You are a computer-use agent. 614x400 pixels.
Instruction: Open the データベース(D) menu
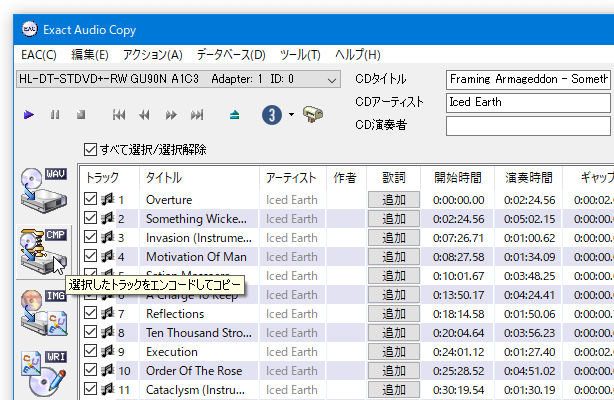(231, 55)
